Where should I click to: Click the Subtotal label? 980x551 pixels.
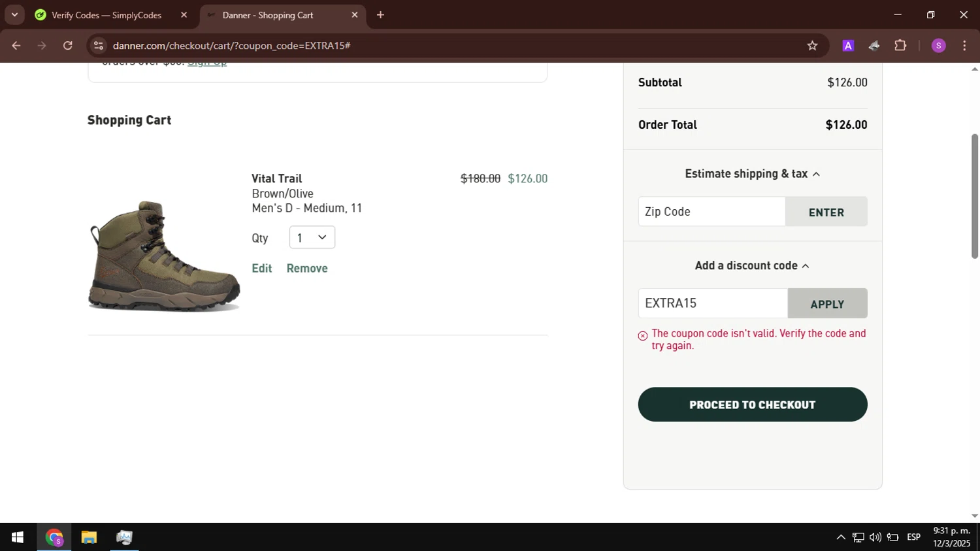[x=660, y=82]
